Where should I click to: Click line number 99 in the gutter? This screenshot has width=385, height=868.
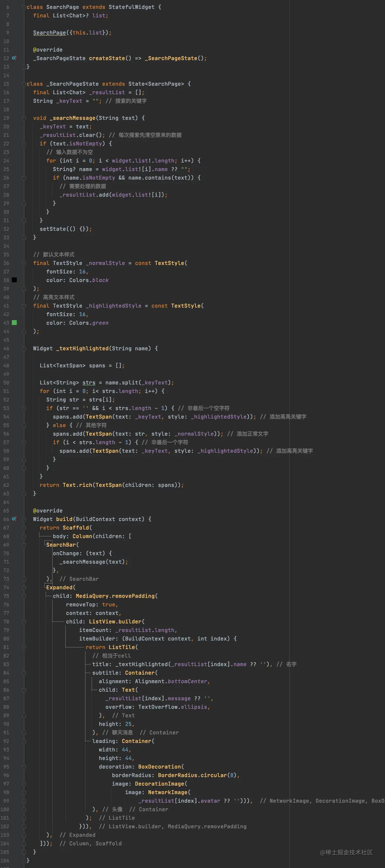[6, 801]
